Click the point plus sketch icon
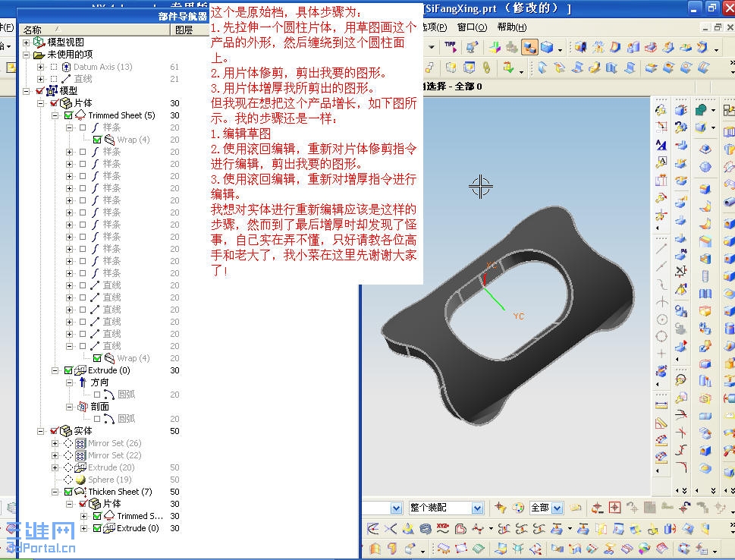Screen dimensions: 735x560 point(661,354)
